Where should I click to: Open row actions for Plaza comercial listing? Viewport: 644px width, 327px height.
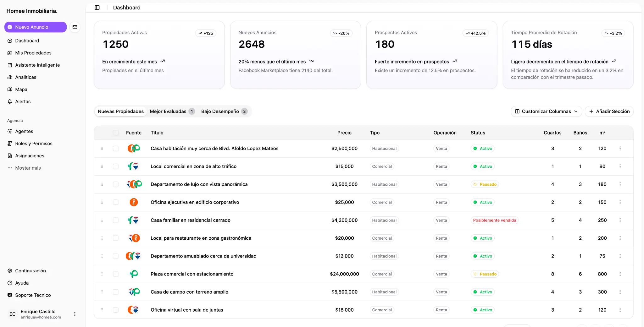620,274
